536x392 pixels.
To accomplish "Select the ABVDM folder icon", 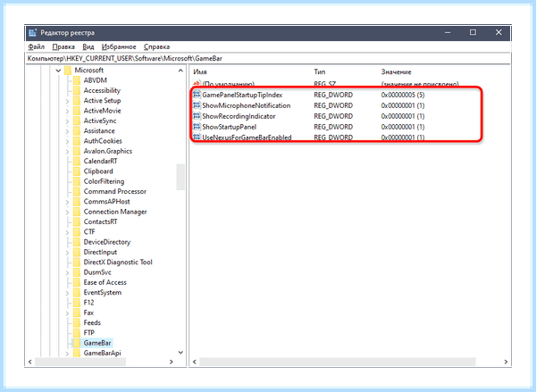I will (77, 80).
